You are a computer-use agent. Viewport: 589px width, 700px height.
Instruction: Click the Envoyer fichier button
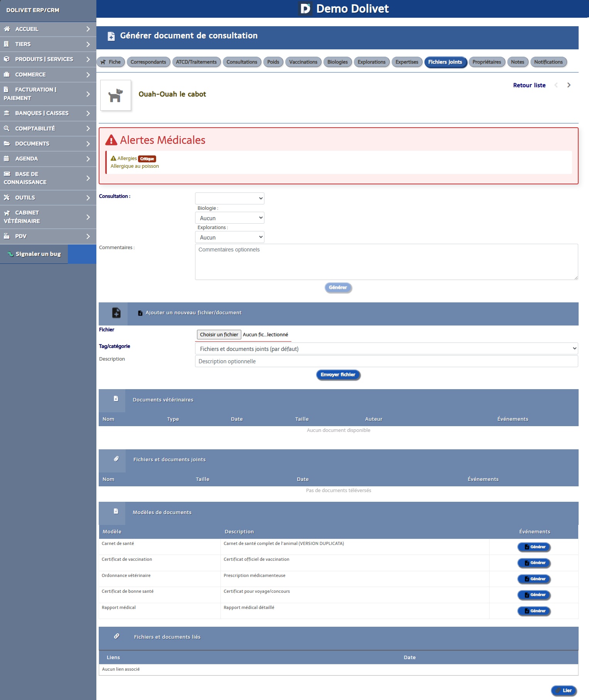coord(338,375)
